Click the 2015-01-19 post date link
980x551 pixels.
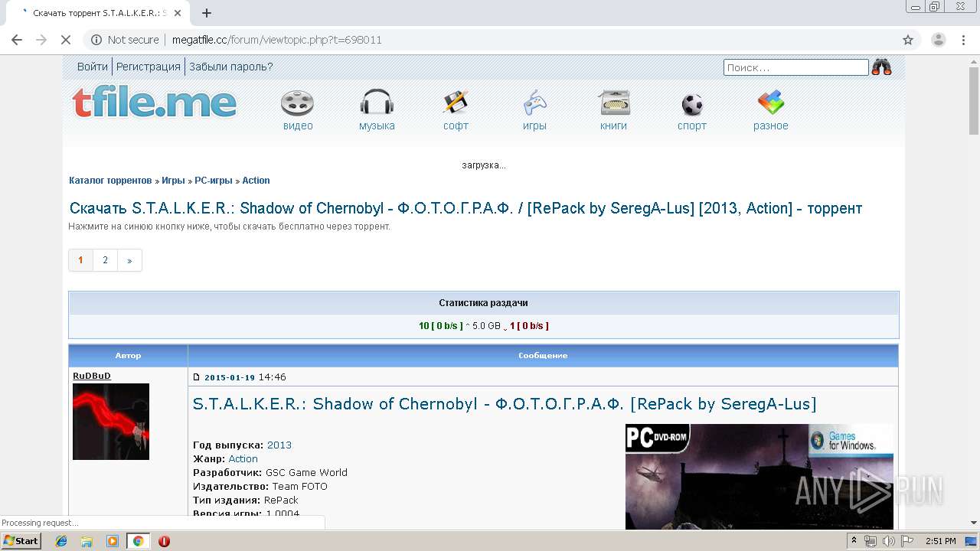(x=230, y=377)
